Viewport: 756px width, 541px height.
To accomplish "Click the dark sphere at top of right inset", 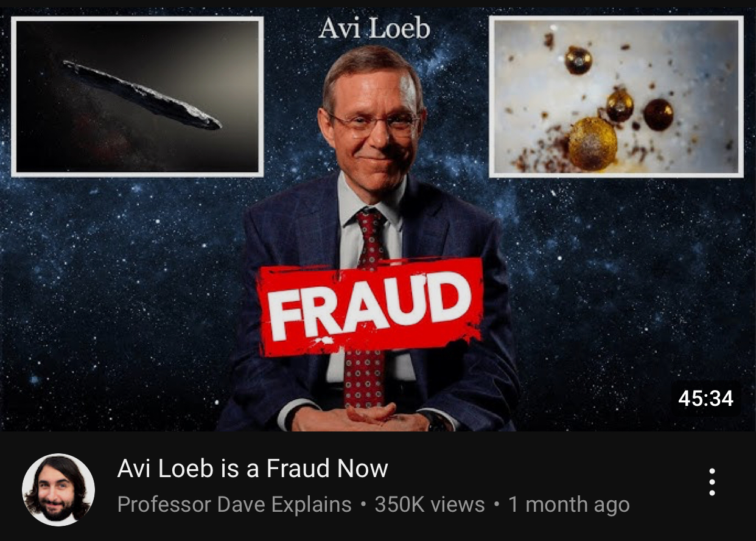I will pyautogui.click(x=578, y=59).
